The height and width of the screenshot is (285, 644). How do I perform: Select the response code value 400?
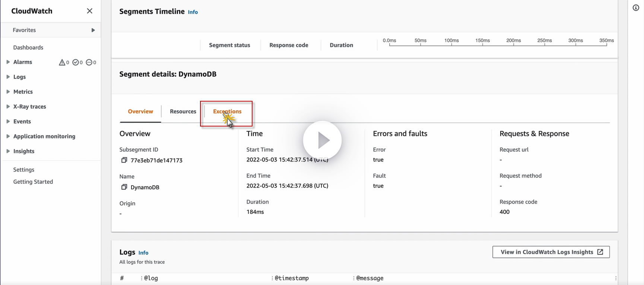tap(505, 212)
